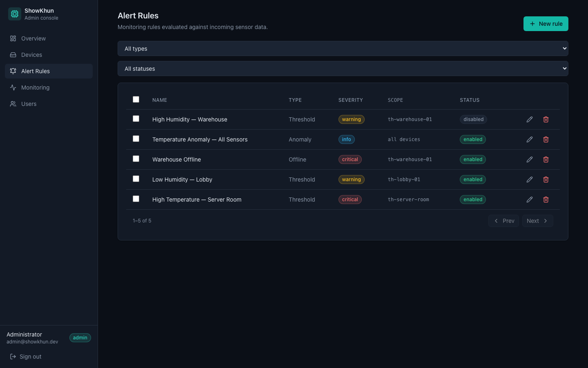Click the Next pagination button

[x=538, y=221]
